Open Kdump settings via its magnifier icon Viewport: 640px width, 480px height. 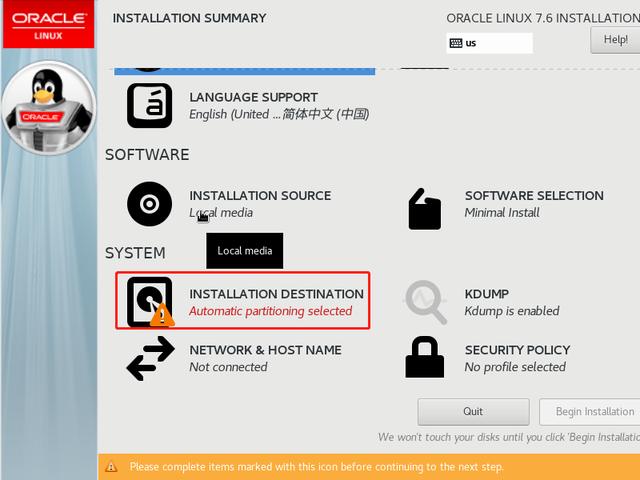click(x=426, y=302)
